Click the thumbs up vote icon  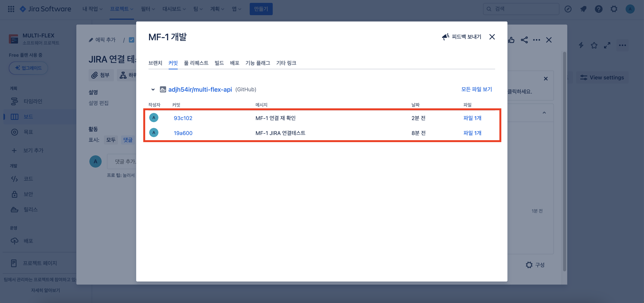(511, 40)
